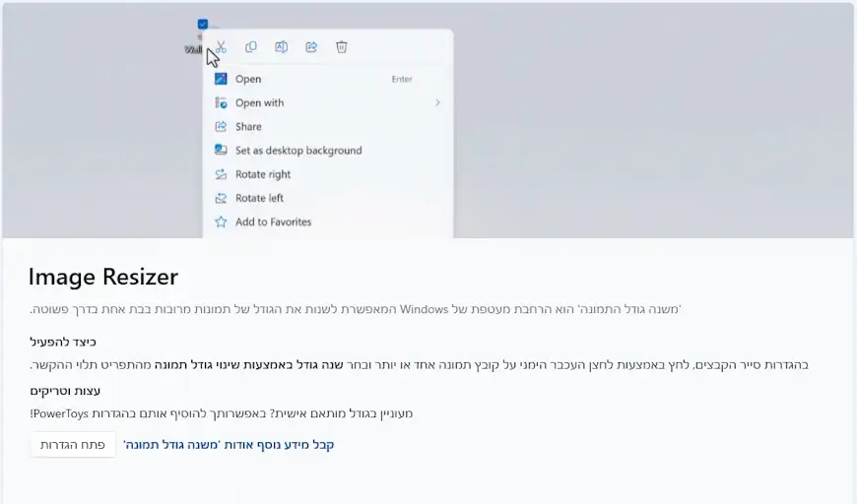Click the word Windows in description
Image resolution: width=857 pixels, height=504 pixels.
425,310
